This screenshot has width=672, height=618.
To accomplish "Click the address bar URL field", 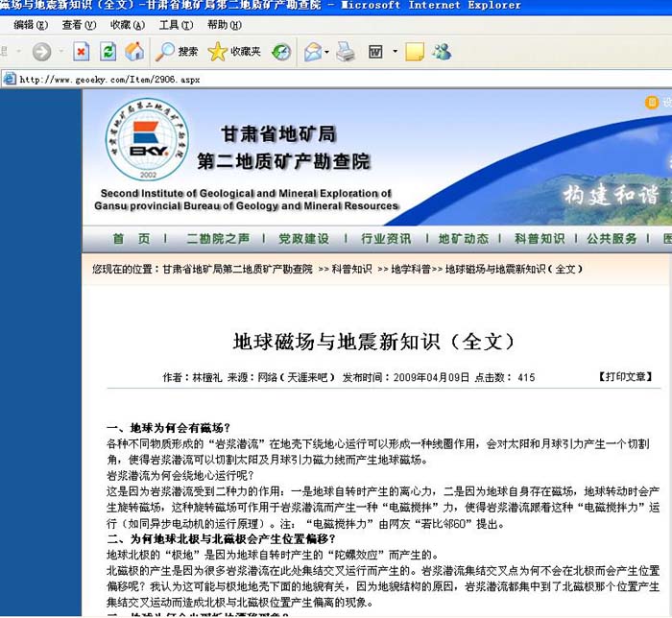I will tap(288, 79).
